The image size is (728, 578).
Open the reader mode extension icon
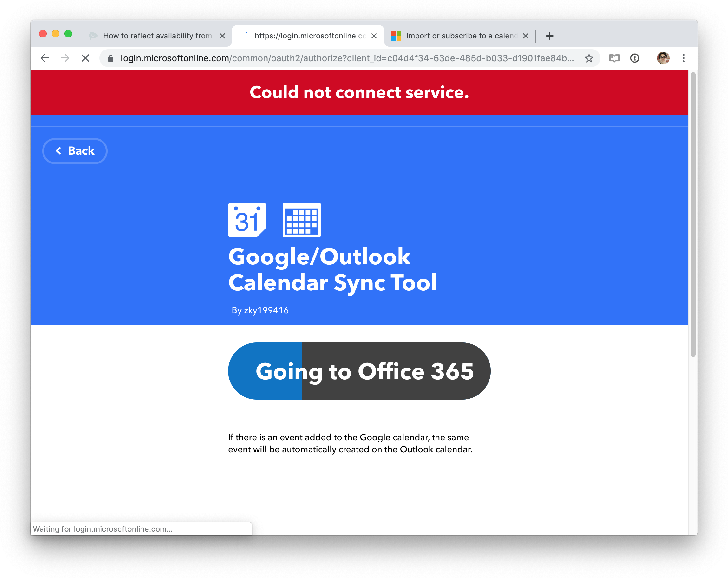tap(614, 58)
